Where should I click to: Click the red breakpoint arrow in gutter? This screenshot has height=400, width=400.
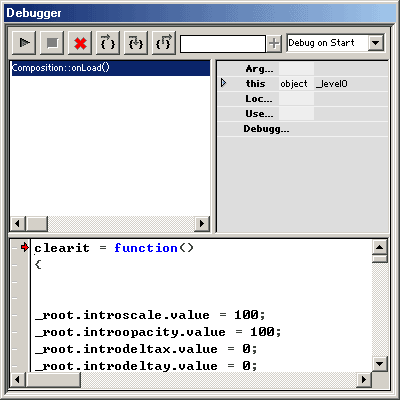[24, 247]
